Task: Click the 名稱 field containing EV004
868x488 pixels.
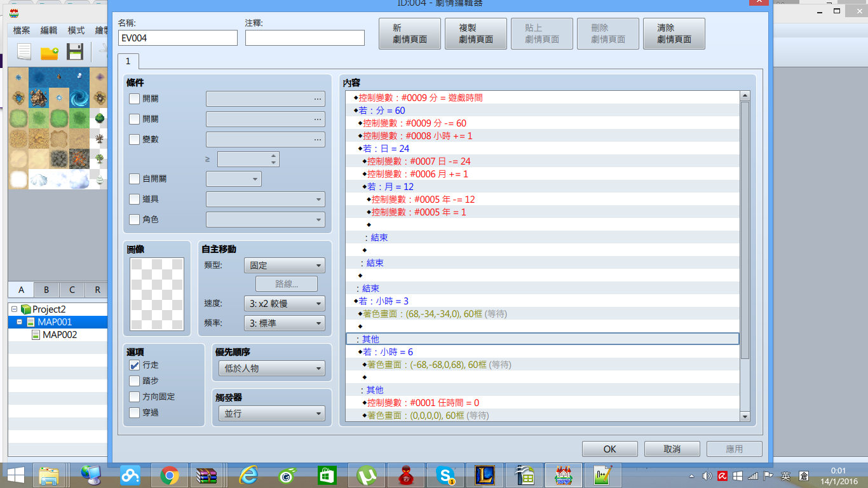Action: (178, 38)
